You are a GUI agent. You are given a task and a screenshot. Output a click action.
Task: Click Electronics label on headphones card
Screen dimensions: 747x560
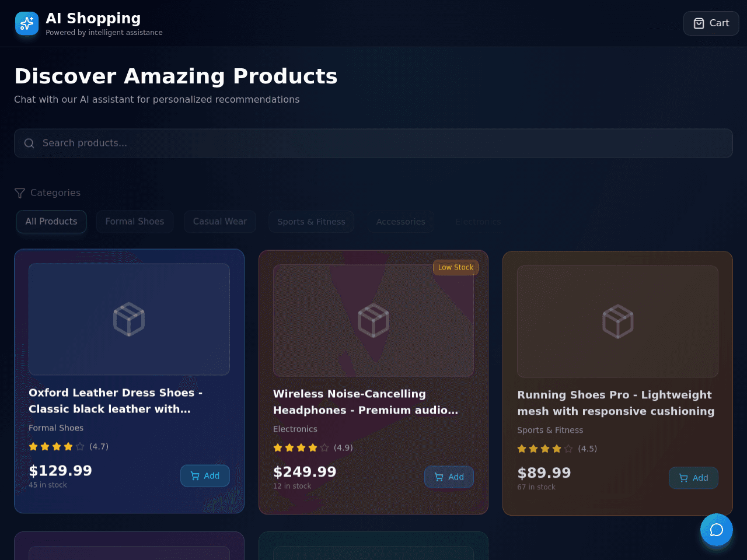click(295, 429)
